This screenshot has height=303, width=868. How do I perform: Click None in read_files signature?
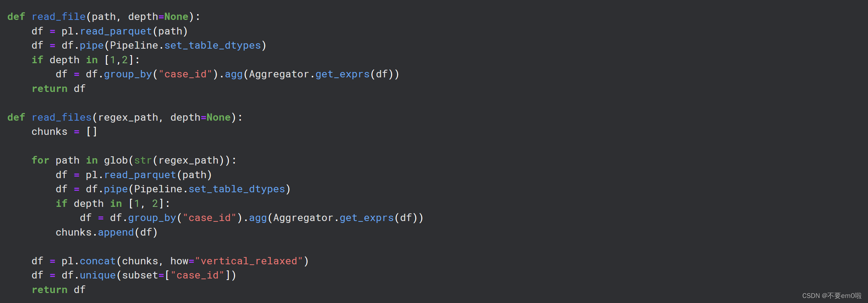coord(219,118)
